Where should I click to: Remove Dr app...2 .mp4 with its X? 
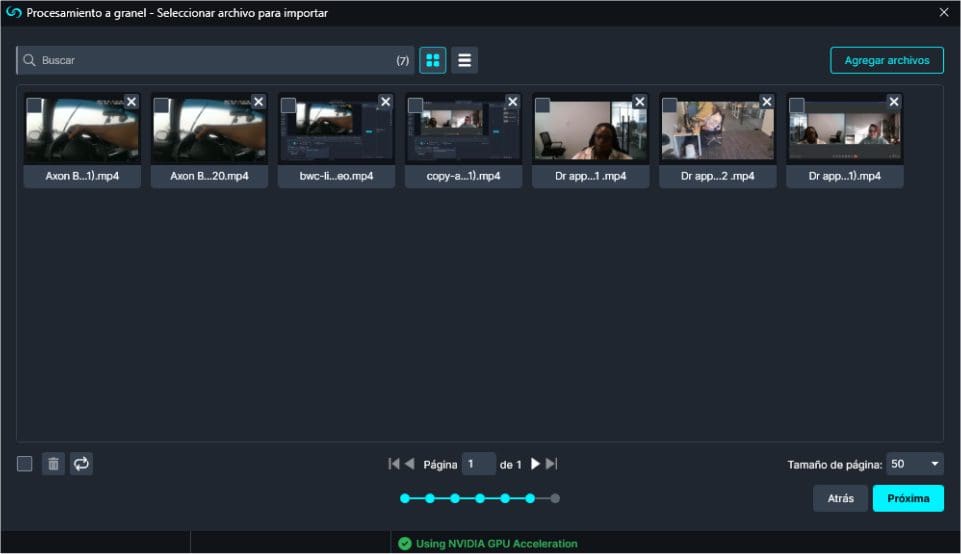[x=767, y=102]
